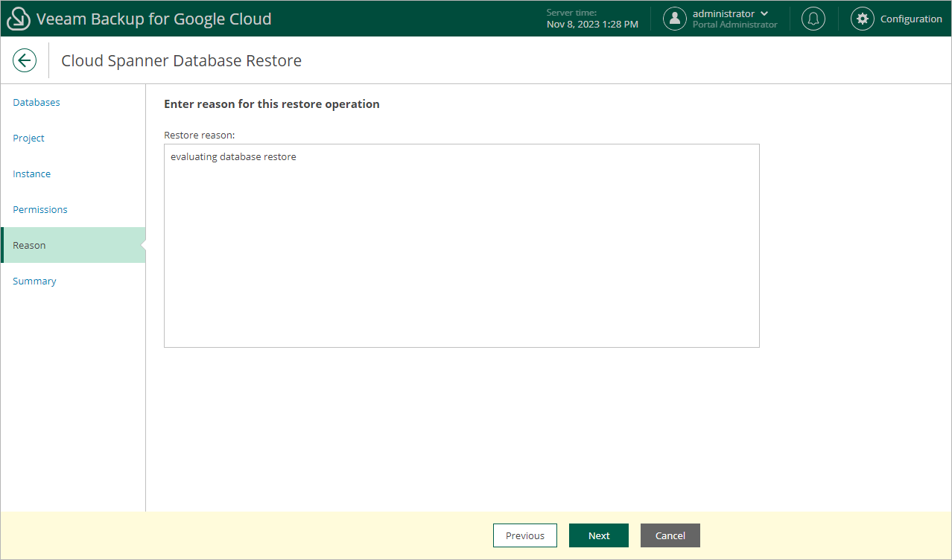This screenshot has width=952, height=560.
Task: Click the Configuration gear icon
Action: (863, 19)
